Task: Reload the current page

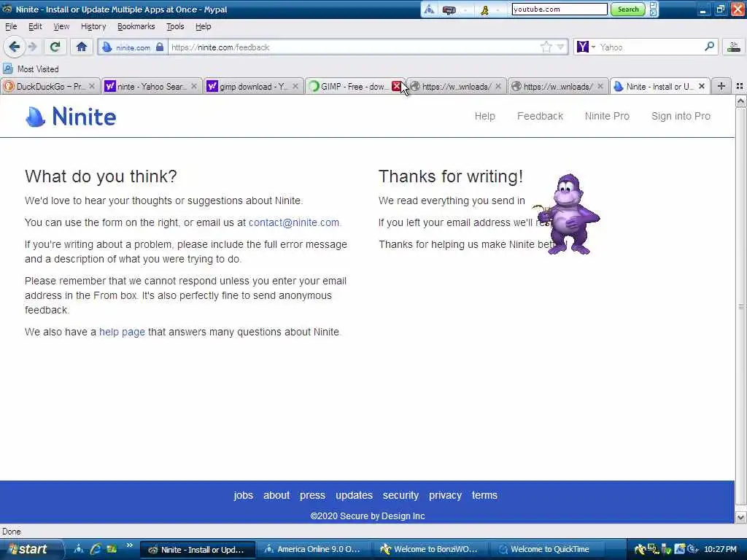Action: [55, 47]
